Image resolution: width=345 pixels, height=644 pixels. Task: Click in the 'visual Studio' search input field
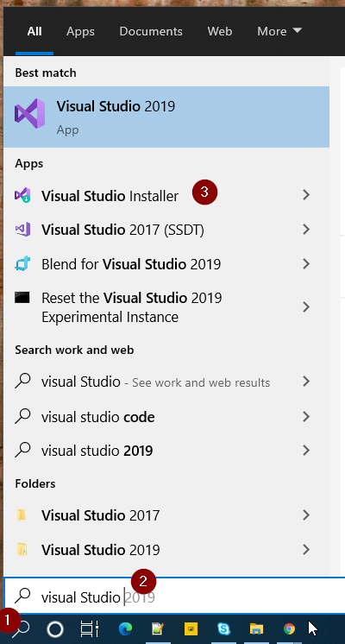click(x=174, y=597)
